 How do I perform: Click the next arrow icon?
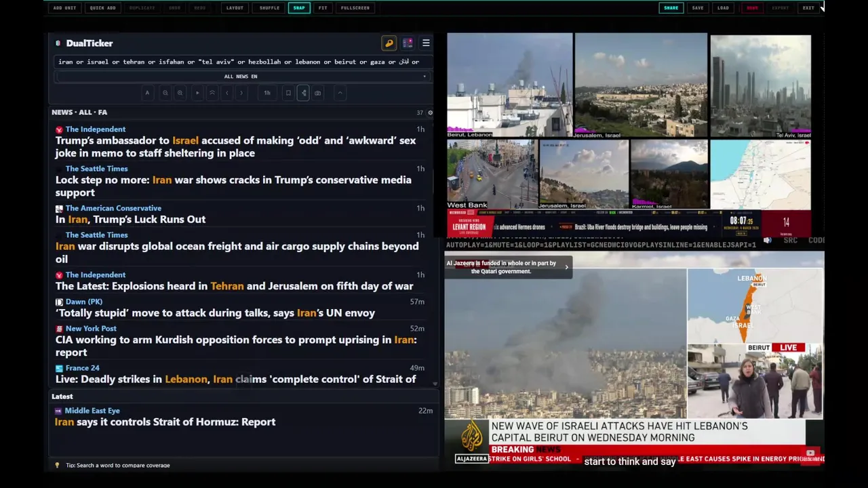(x=241, y=93)
